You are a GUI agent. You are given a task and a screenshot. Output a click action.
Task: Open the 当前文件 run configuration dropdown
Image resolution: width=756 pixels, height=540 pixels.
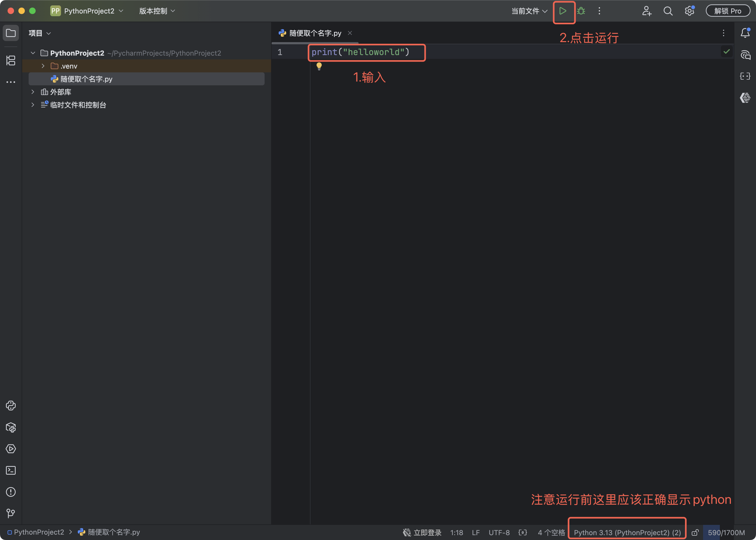(x=529, y=11)
